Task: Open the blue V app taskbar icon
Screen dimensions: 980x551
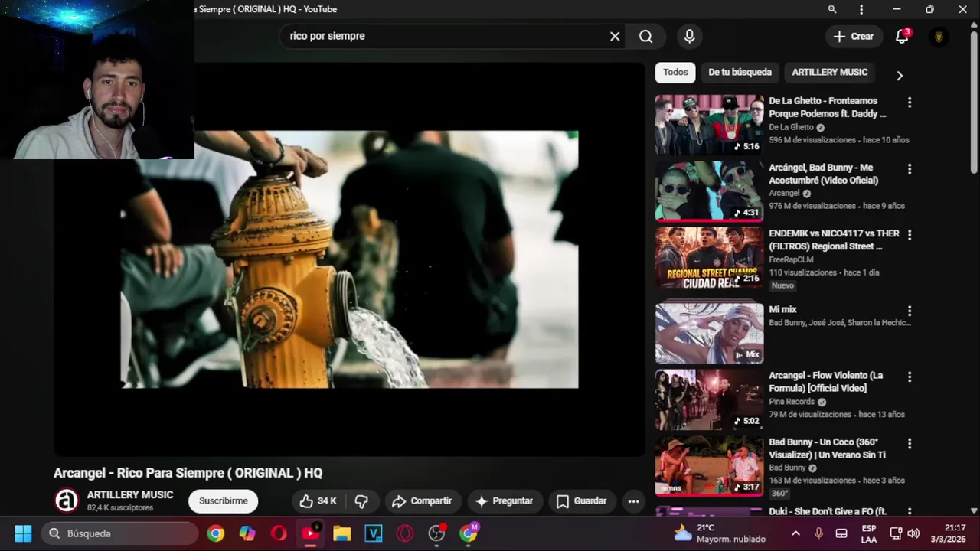Action: pos(374,533)
